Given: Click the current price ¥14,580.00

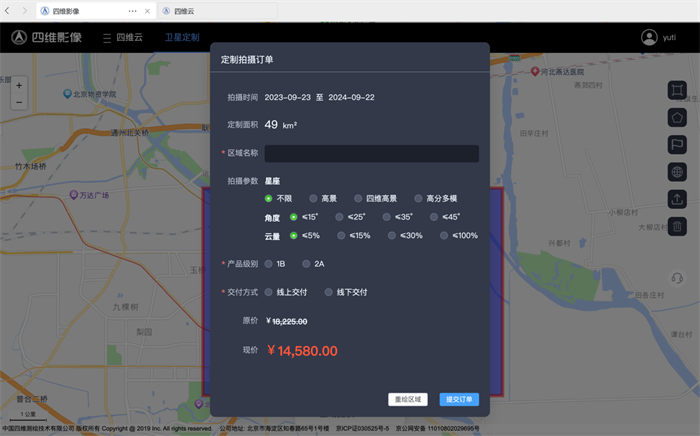Looking at the screenshot, I should 302,351.
